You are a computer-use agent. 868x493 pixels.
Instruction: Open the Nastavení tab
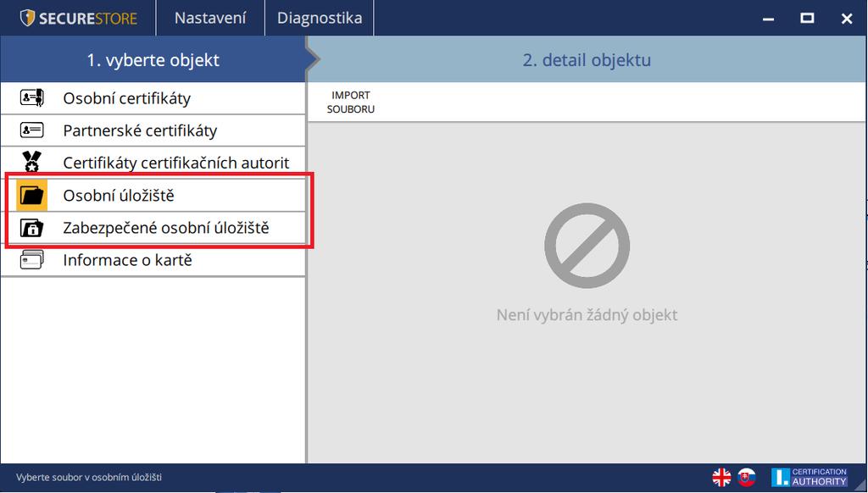[x=210, y=18]
